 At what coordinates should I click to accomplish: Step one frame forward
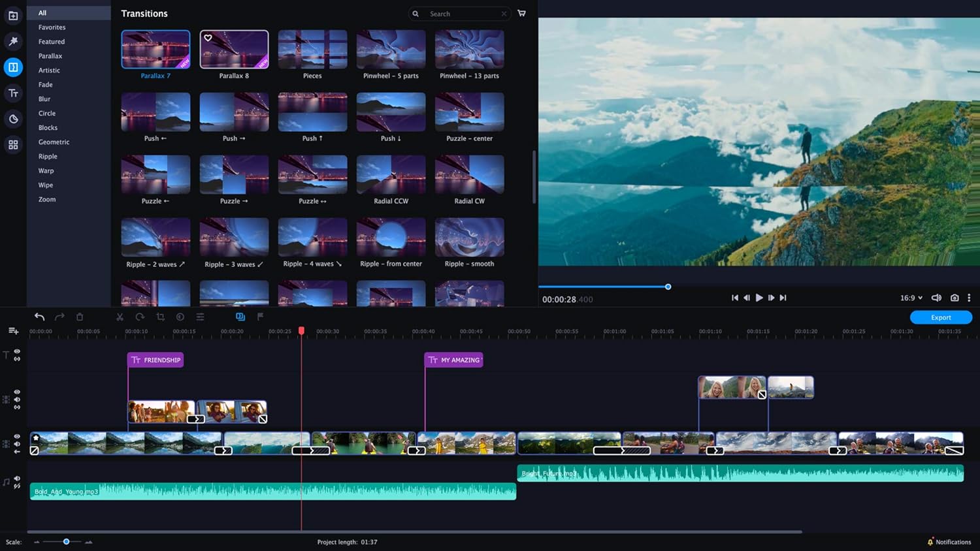771,298
